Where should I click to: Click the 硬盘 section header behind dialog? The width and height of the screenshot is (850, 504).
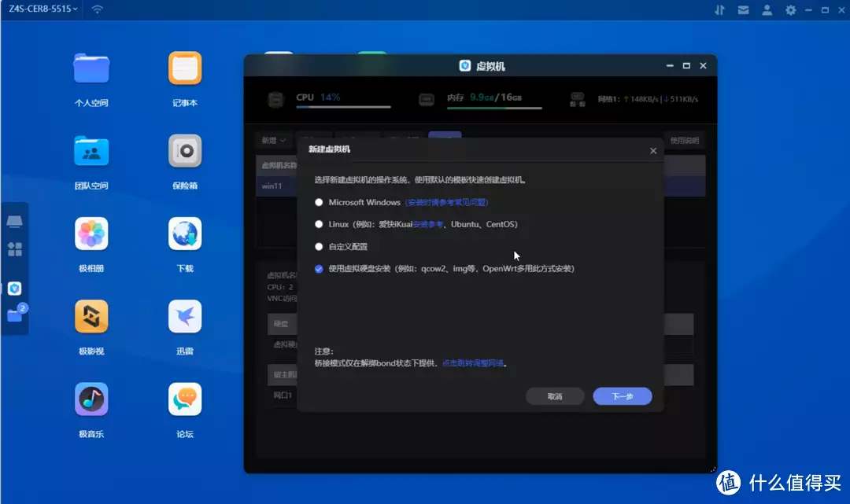(281, 324)
